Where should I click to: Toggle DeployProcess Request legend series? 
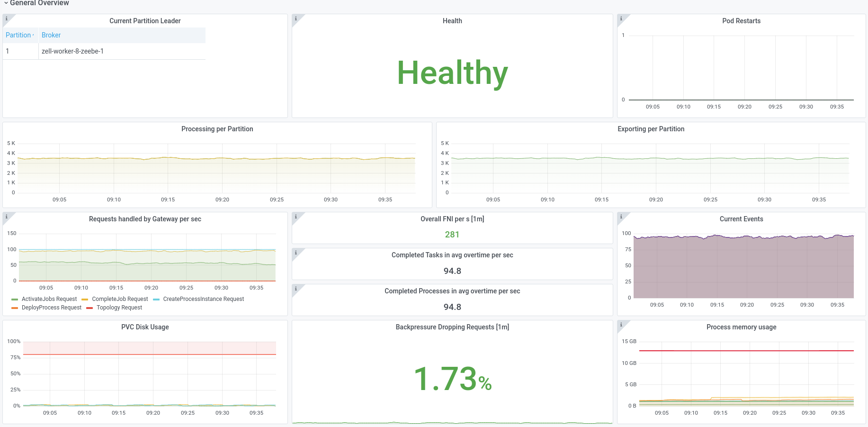(x=52, y=308)
